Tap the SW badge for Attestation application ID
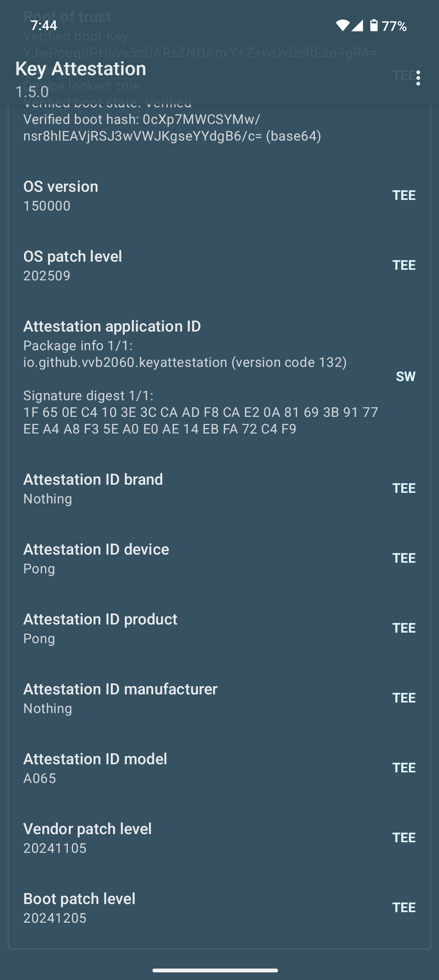The image size is (439, 980). click(405, 377)
